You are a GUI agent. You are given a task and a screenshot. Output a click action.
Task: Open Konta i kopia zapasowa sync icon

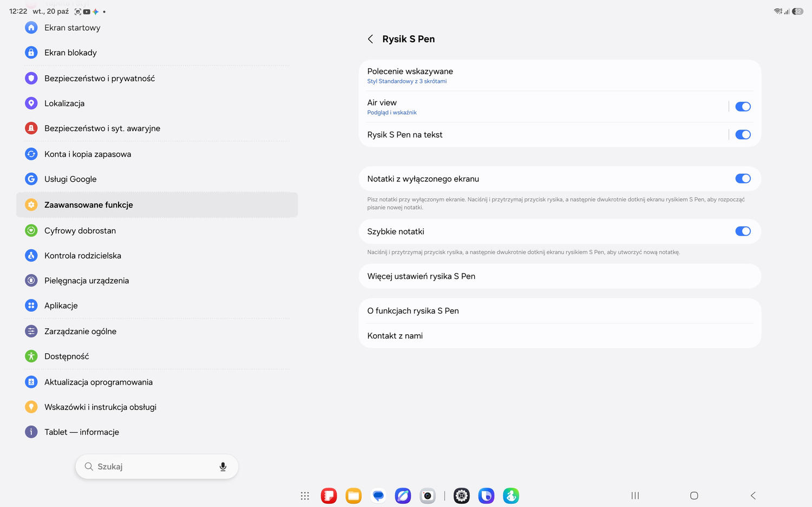pos(31,154)
